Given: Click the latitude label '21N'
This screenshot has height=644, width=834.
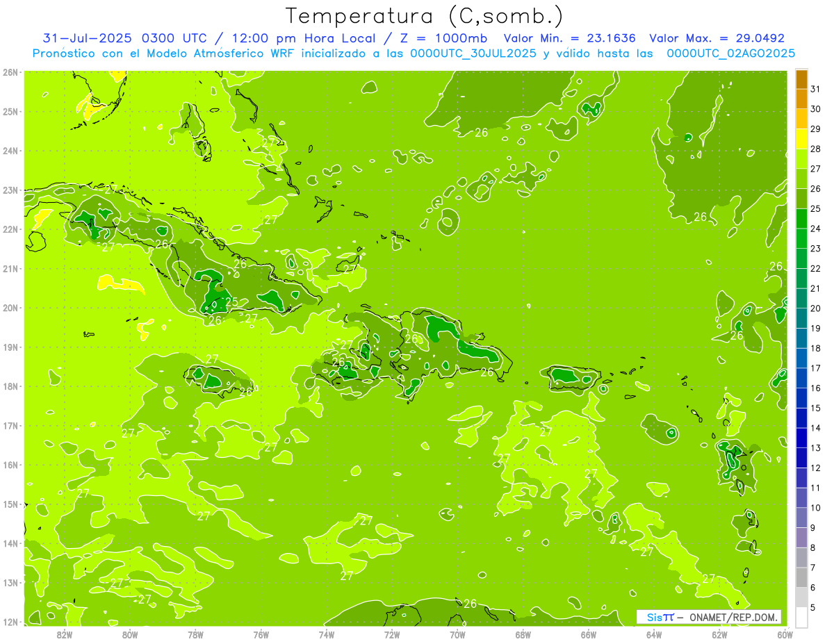Looking at the screenshot, I should click(10, 268).
